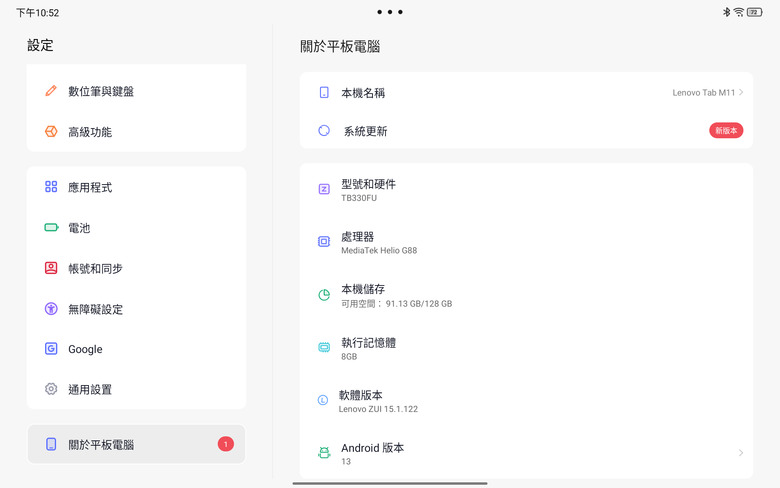780x488 pixels.
Task: Tap the navigation gesture bar at bottom
Action: pyautogui.click(x=390, y=483)
